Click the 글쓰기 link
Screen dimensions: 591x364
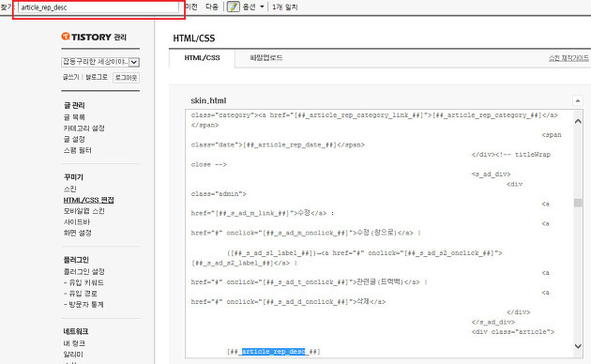(x=71, y=77)
